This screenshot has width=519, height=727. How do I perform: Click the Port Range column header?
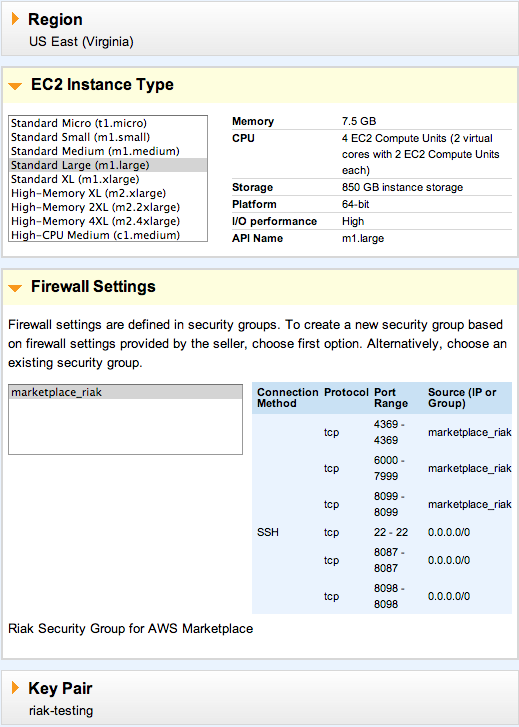pyautogui.click(x=391, y=398)
